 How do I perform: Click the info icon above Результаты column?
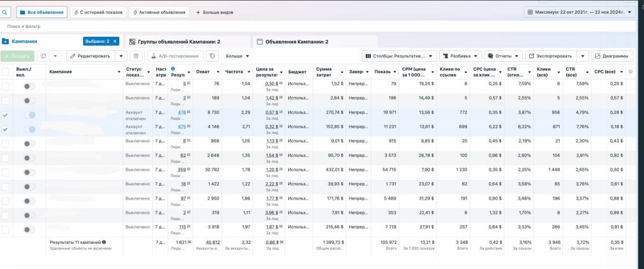(173, 69)
